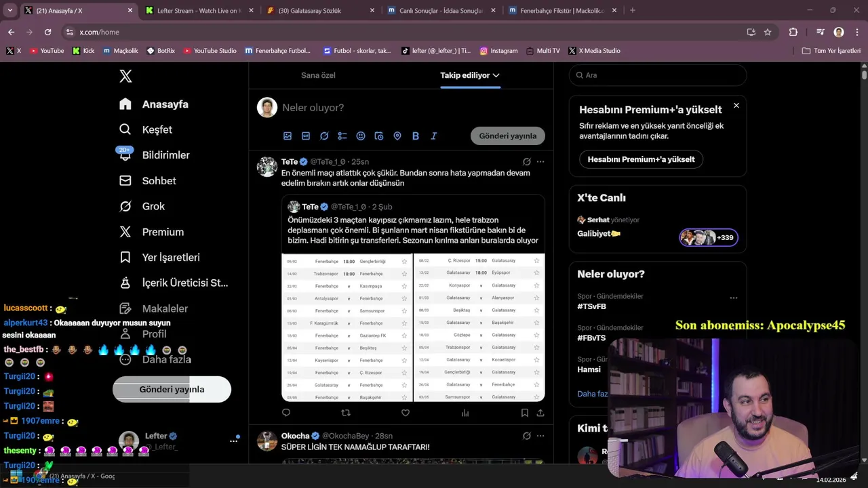
Task: Open the fixture image on the right in TeTe's quoted post
Action: click(479, 327)
